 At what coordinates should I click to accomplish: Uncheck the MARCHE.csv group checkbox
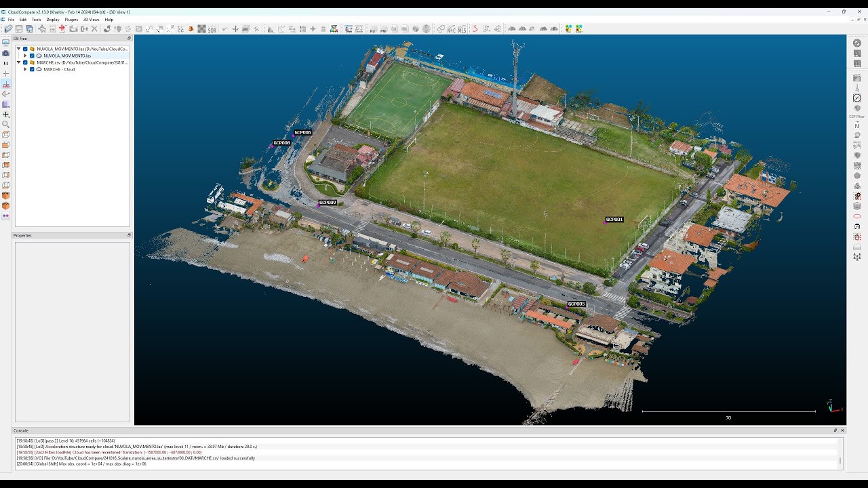25,62
